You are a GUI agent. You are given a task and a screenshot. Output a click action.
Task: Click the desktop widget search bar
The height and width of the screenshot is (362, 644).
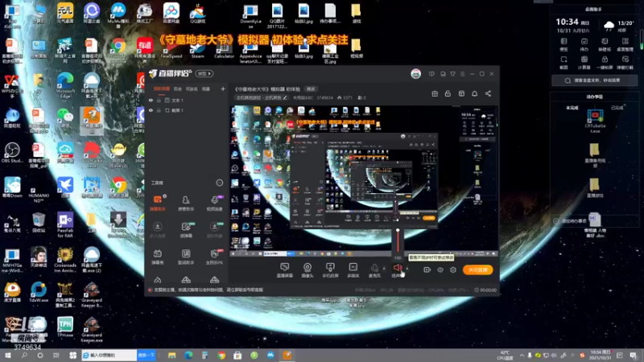click(x=594, y=80)
